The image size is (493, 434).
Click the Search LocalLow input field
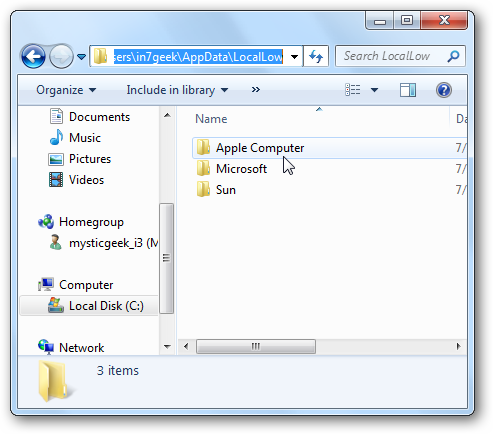click(393, 56)
